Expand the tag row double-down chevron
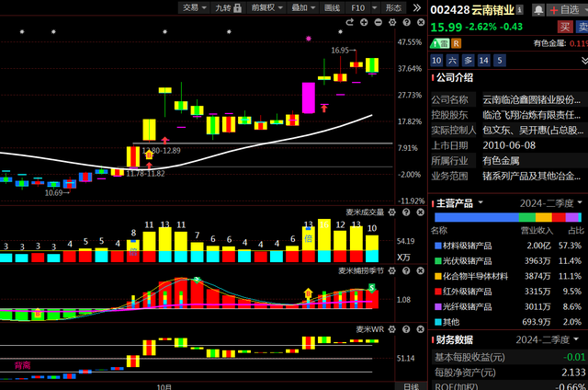This screenshot has width=588, height=390. point(584,61)
